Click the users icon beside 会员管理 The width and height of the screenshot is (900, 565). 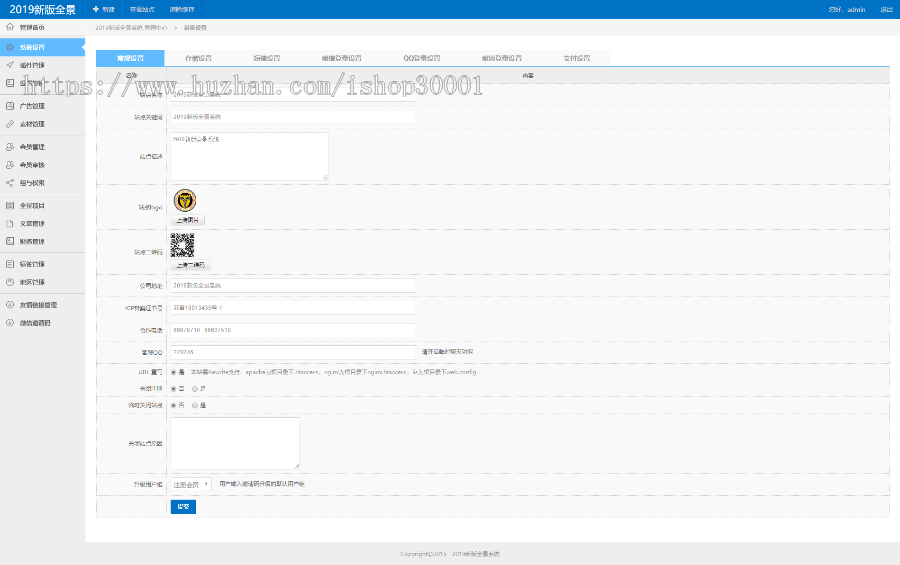tap(9, 146)
